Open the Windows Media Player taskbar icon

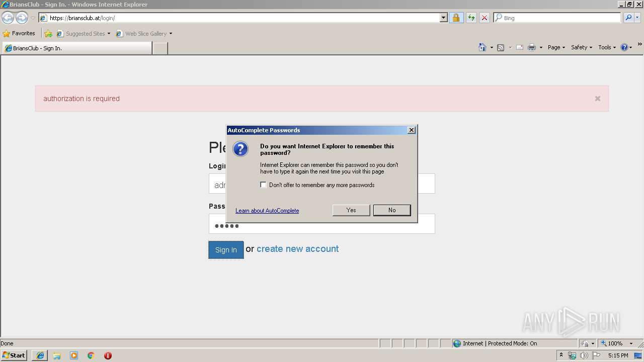pos(74,355)
